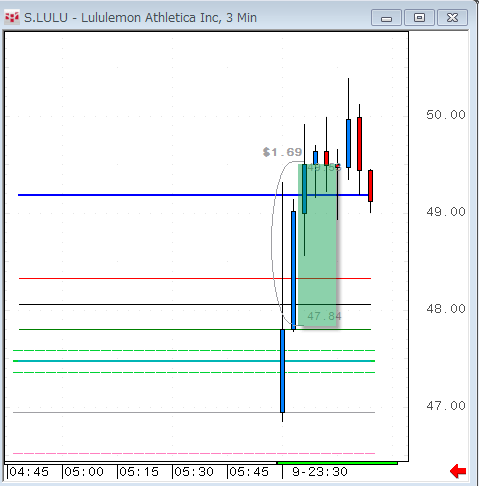The image size is (479, 486).
Task: Click the green session bar on time axis
Action: click(x=337, y=463)
